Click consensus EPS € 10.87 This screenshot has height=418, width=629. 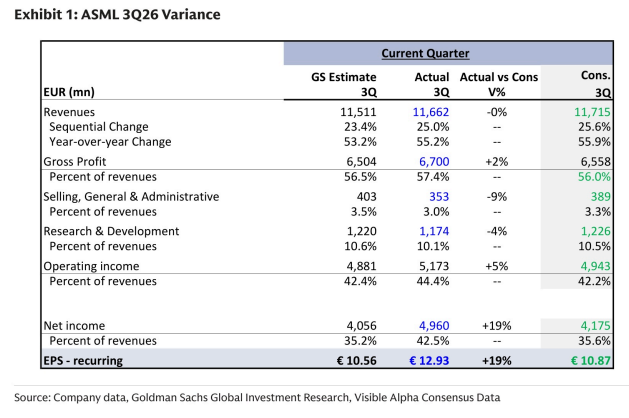pyautogui.click(x=590, y=361)
